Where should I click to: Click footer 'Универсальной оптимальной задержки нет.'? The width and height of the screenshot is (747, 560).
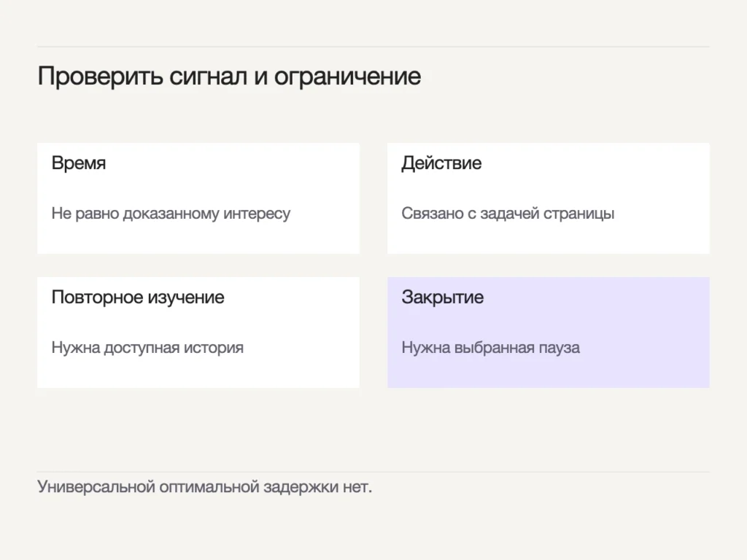[x=204, y=486]
